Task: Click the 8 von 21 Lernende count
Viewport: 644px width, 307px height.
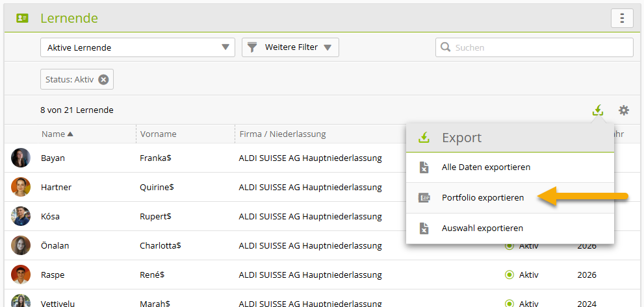Action: pos(77,110)
